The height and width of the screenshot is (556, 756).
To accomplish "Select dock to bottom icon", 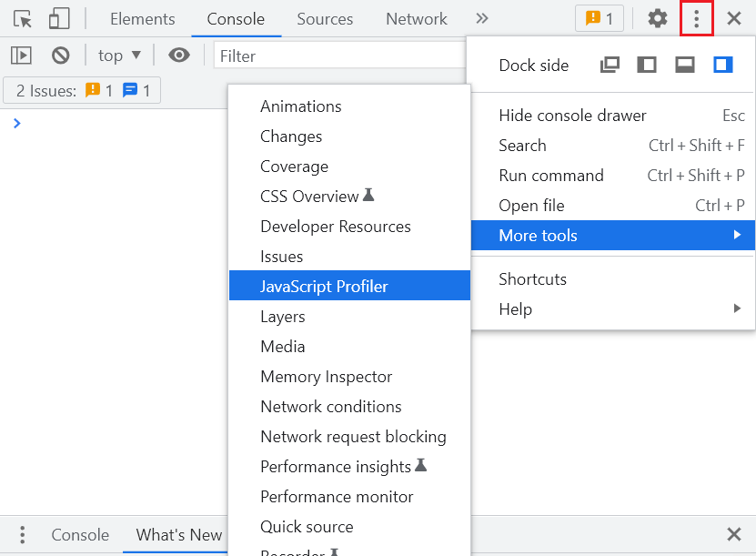I will coord(685,65).
